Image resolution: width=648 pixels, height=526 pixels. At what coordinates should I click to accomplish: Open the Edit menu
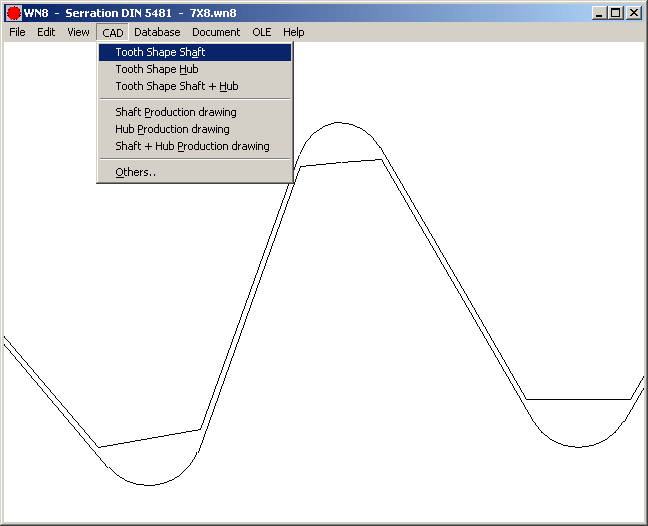[x=46, y=32]
